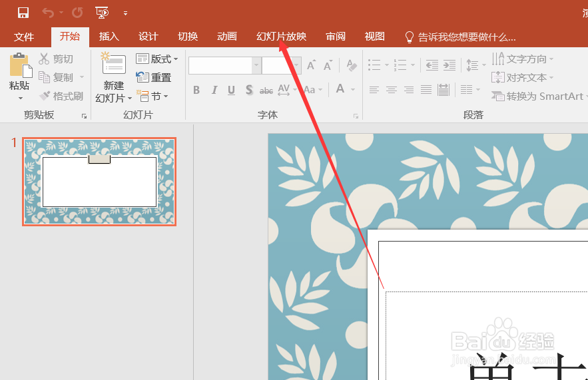Click Clear All Formatting icon
588x380 pixels.
click(351, 65)
